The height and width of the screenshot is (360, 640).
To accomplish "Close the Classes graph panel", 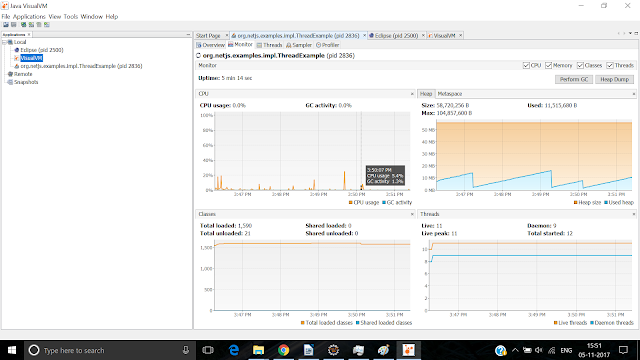I will point(412,214).
